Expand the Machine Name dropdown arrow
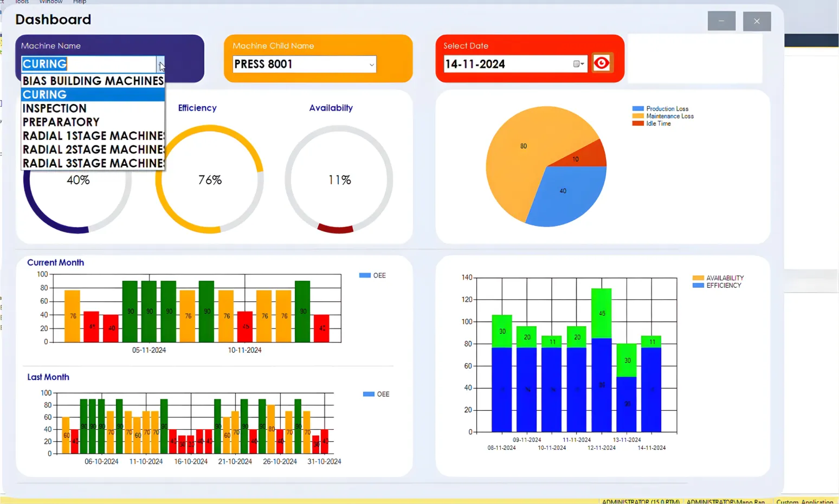 point(161,64)
